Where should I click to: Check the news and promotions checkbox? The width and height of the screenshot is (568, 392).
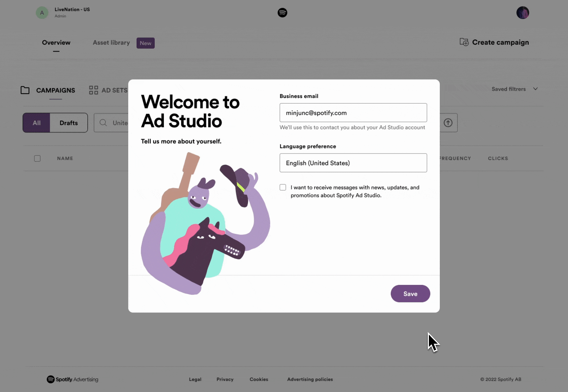(283, 187)
